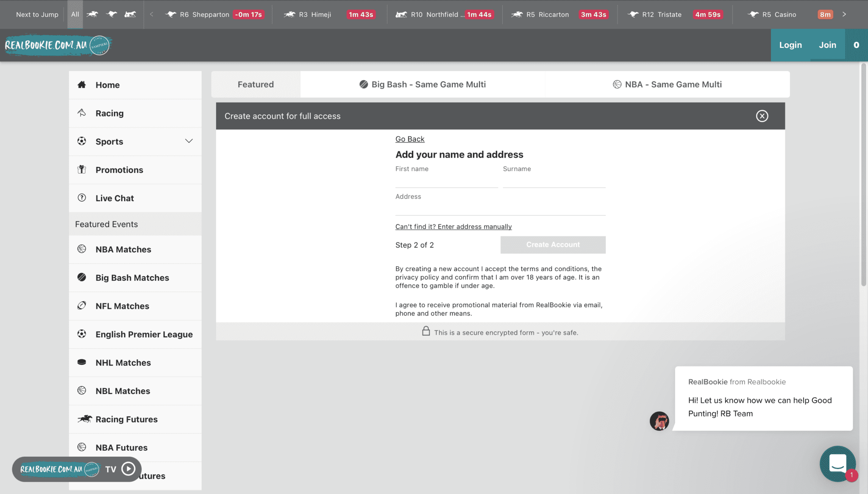Select the All filter in Next to Jump
The width and height of the screenshot is (868, 494).
click(x=75, y=14)
